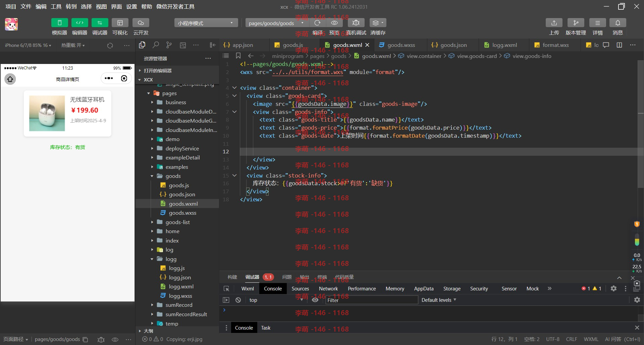Viewport: 644px width, 345px height.
Task: Click the upload icon
Action: [554, 23]
